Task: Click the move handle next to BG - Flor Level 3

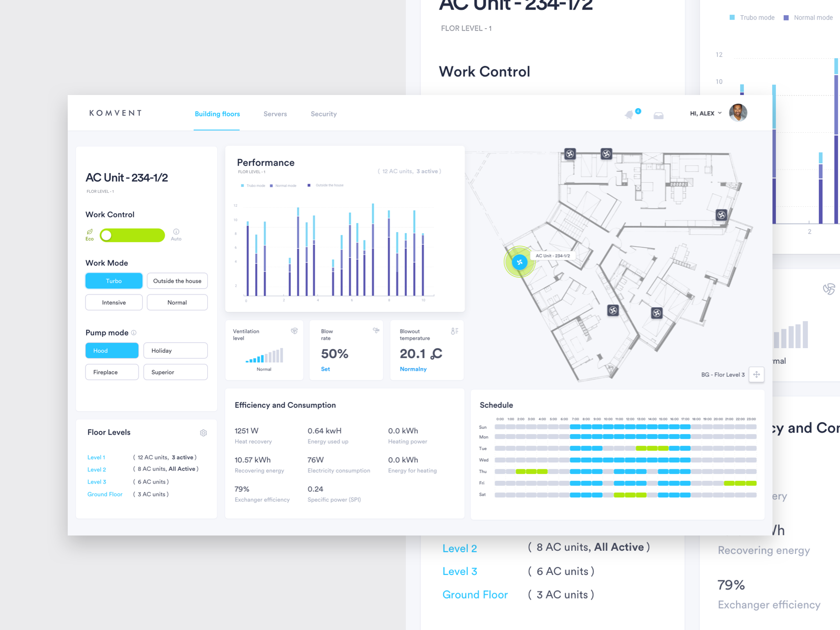Action: tap(756, 375)
